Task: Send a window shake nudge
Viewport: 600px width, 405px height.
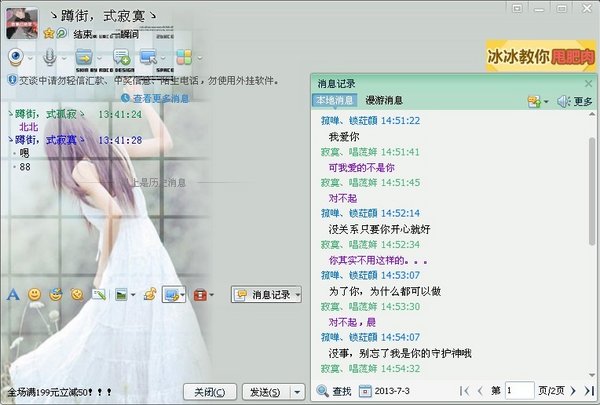Action: tap(78, 294)
